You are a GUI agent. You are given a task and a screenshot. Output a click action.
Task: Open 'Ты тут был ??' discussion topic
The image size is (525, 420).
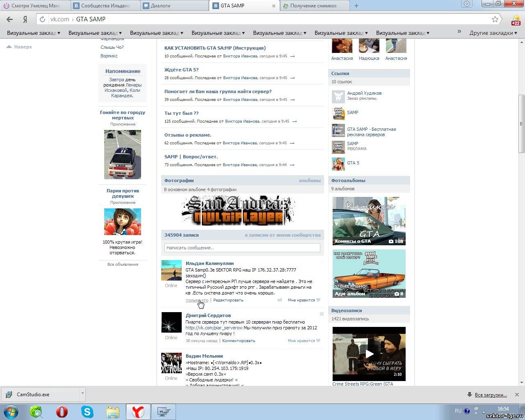(181, 113)
